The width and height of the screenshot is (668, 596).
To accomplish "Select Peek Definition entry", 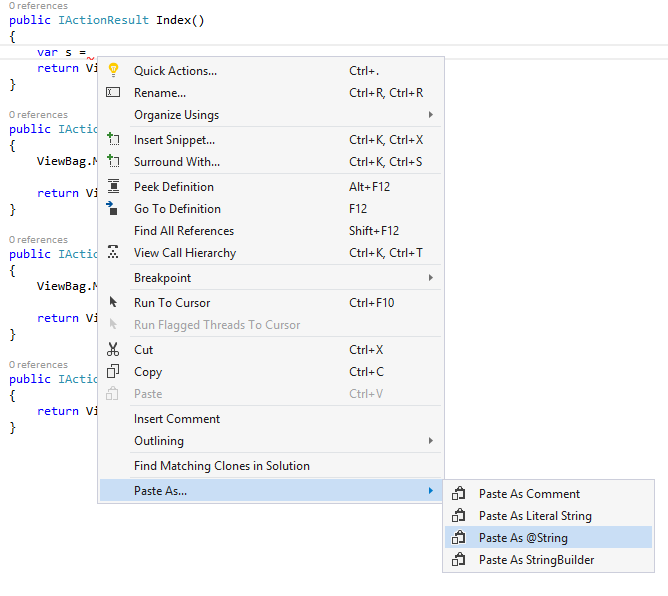I will point(271,187).
